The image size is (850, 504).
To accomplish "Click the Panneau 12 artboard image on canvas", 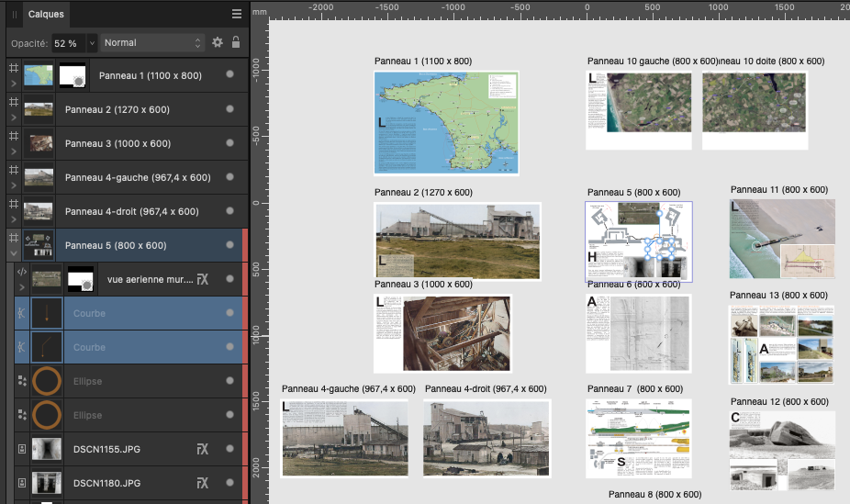I will tap(781, 450).
